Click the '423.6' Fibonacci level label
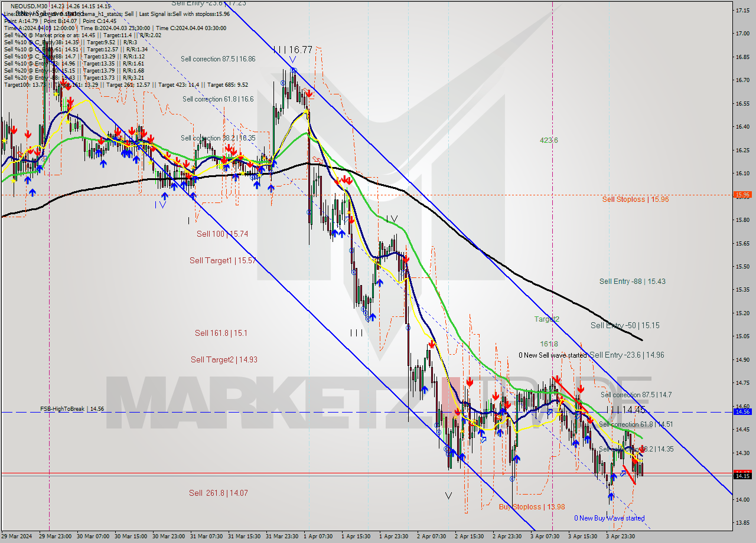The height and width of the screenshot is (543, 756). point(549,140)
